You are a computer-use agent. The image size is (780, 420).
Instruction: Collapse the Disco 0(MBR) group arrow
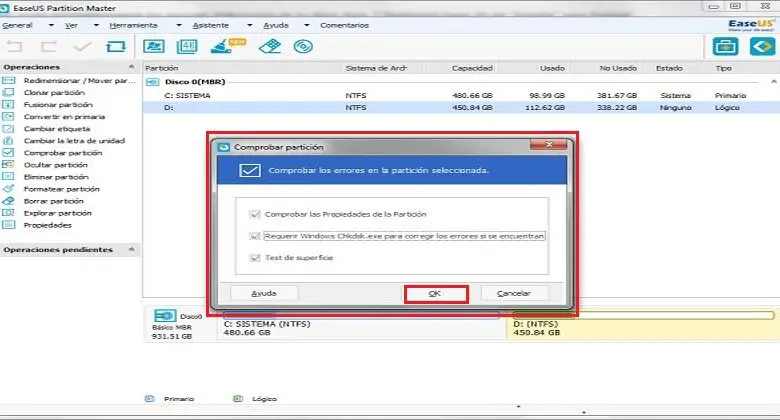point(774,82)
